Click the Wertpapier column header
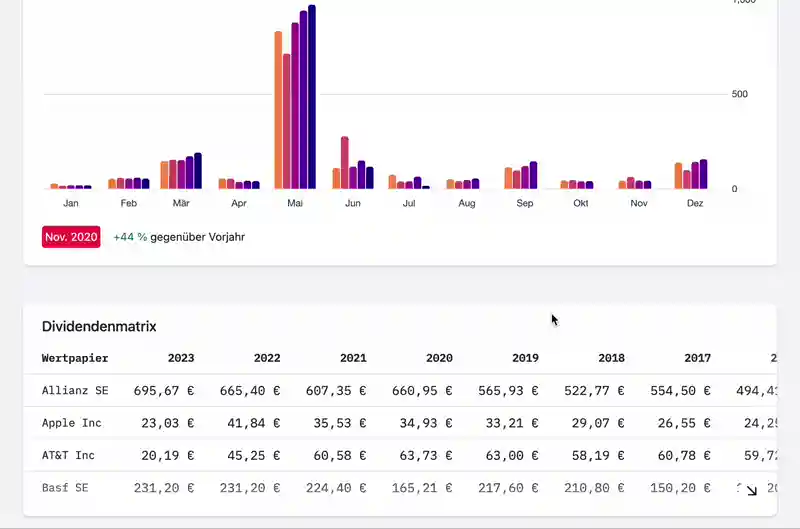Viewport: 800px width, 529px height. coord(75,358)
